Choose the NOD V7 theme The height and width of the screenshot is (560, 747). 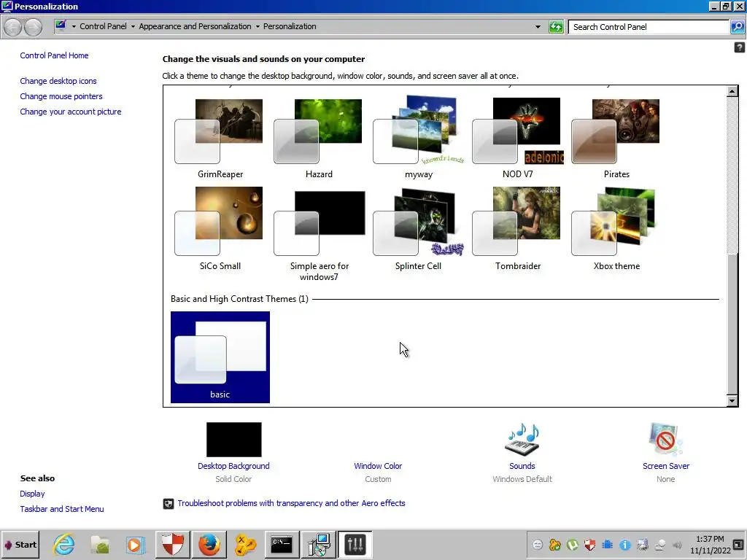[x=517, y=137]
